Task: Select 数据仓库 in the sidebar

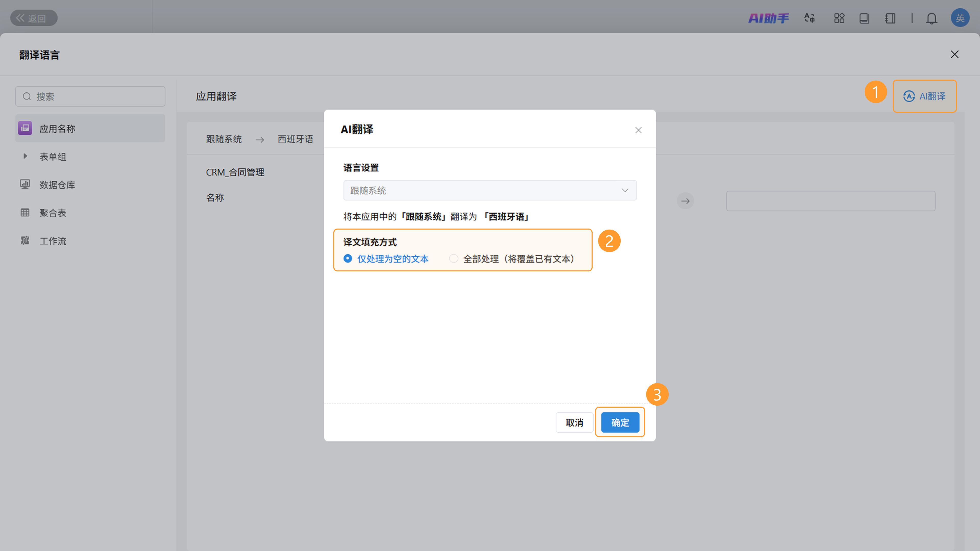Action: pos(57,185)
